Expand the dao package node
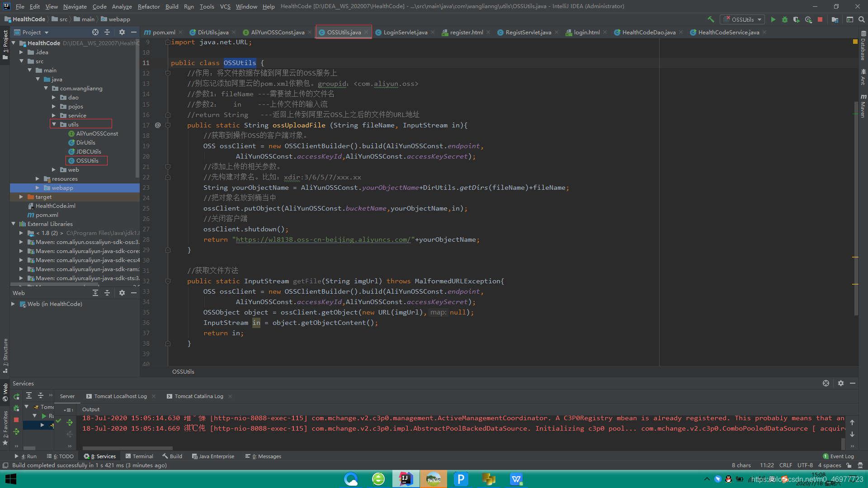 (x=54, y=97)
